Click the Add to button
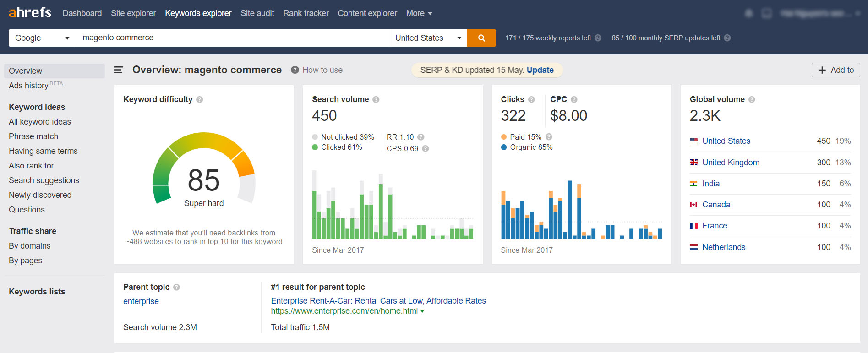 pyautogui.click(x=836, y=70)
